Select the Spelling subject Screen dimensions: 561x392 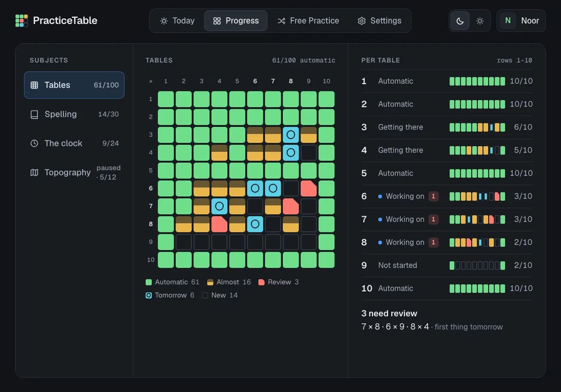click(x=74, y=114)
